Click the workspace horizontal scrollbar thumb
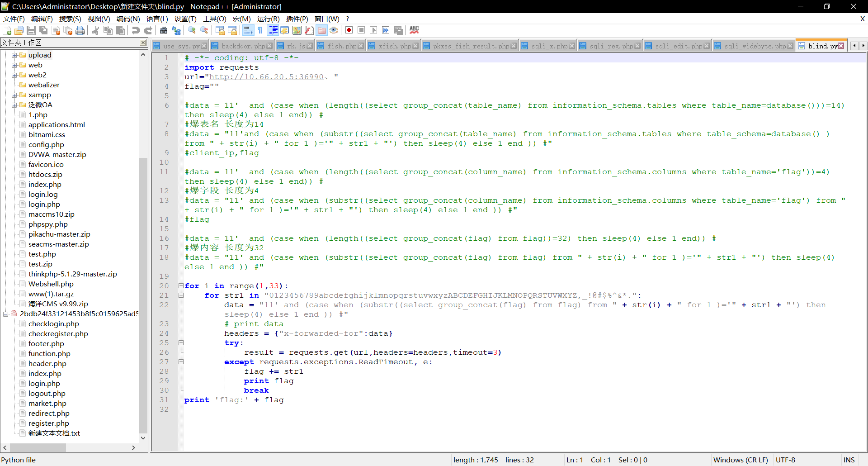 [38, 447]
